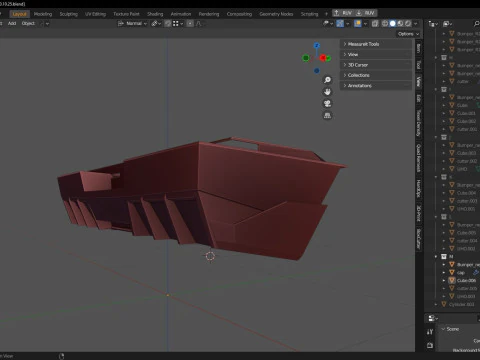Switch to the Sculpting workspace tab
480x360 pixels.
pos(69,14)
